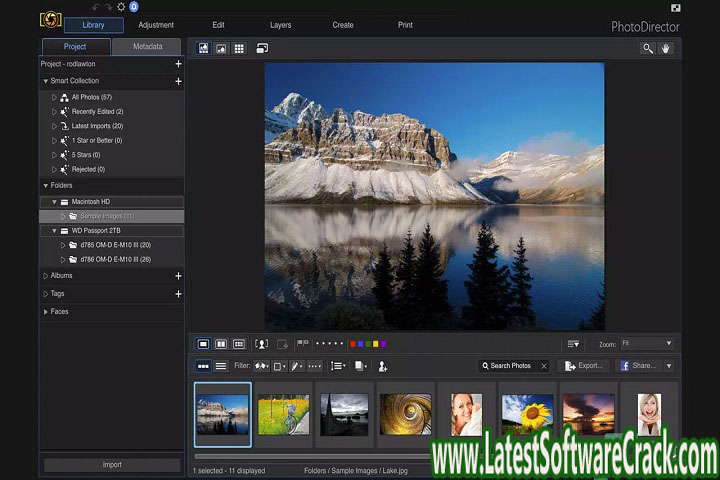Screen dimensions: 720x480
Task: Click the redo arrow icon
Action: click(x=108, y=7)
